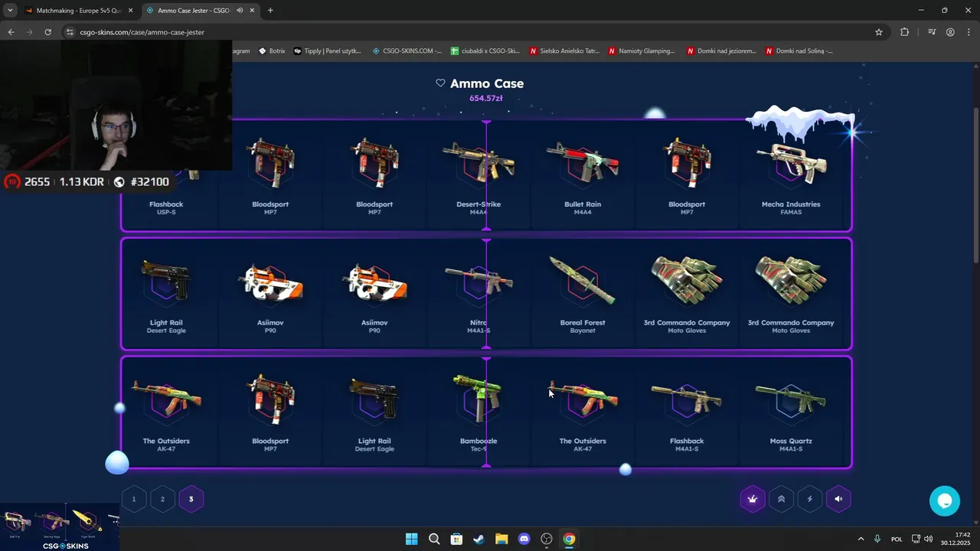The height and width of the screenshot is (551, 980).
Task: Click the heart favorite icon beside Ammo Case
Action: click(x=440, y=83)
